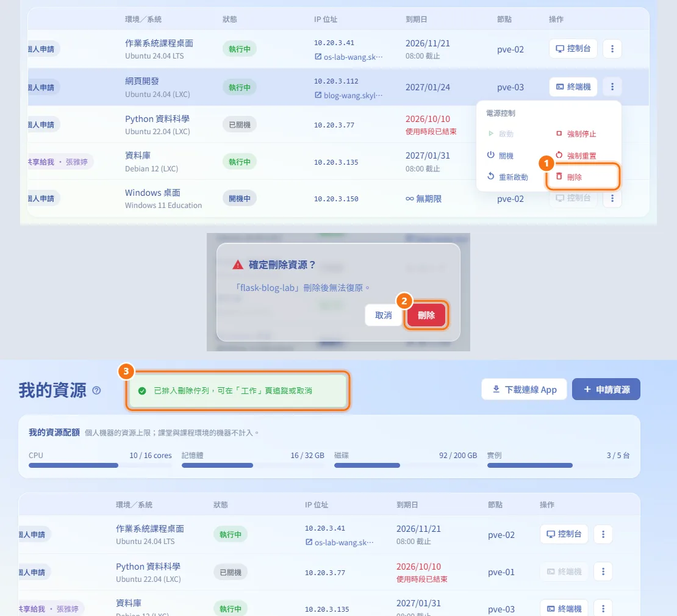Open 控制台 in the row above 網頁開發
The height and width of the screenshot is (616, 677).
pyautogui.click(x=573, y=49)
